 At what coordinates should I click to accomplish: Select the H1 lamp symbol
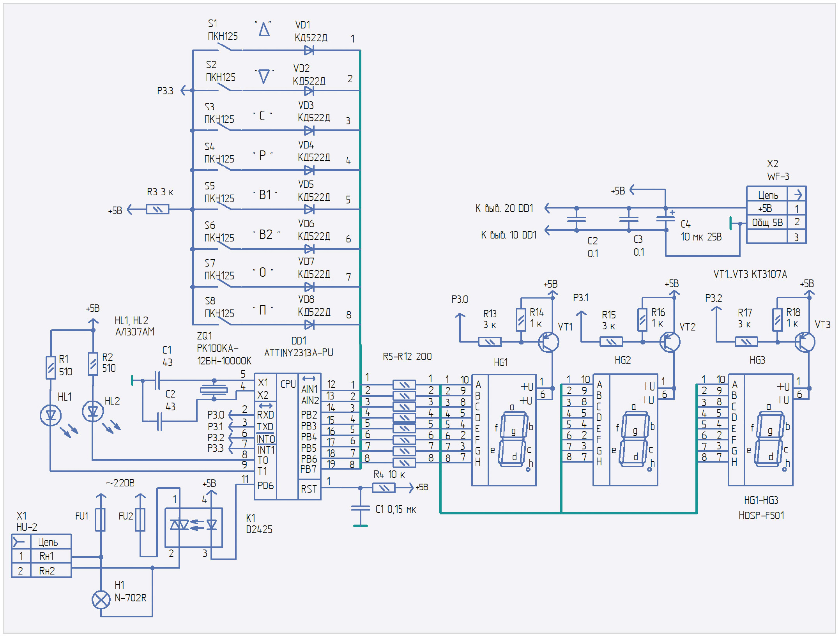101,600
